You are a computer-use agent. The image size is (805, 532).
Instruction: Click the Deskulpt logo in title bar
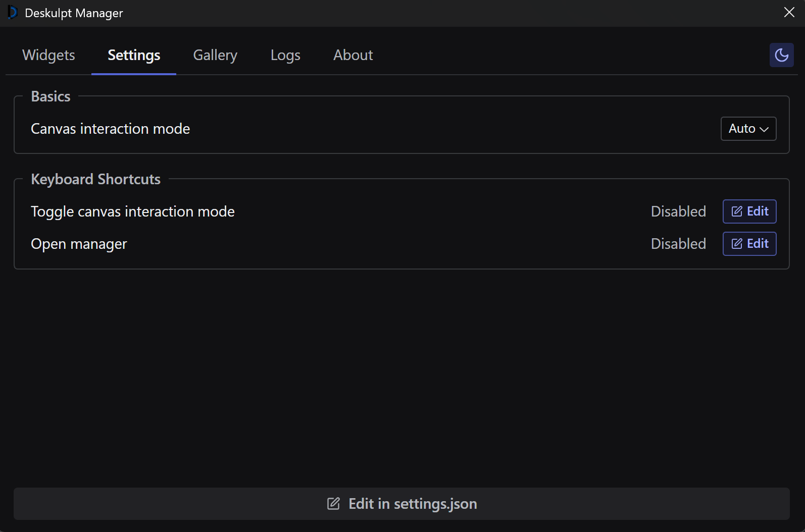click(13, 13)
